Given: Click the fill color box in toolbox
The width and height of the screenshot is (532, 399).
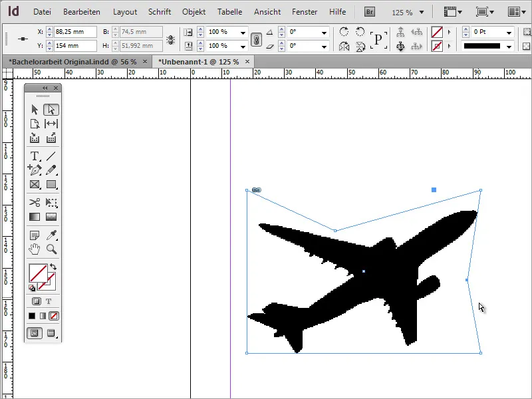Looking at the screenshot, I should [38, 273].
